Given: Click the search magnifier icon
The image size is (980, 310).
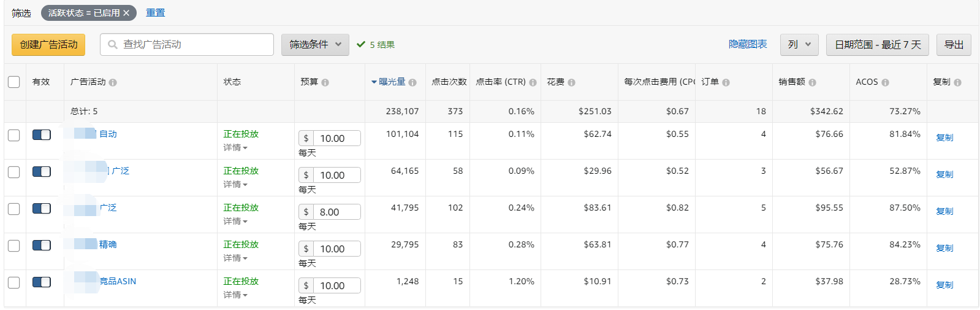Looking at the screenshot, I should [x=112, y=45].
